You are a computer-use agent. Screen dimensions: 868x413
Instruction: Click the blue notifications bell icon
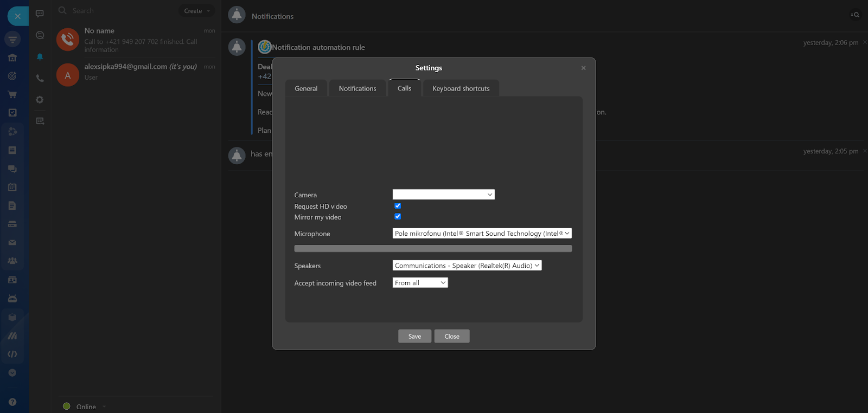[x=40, y=57]
